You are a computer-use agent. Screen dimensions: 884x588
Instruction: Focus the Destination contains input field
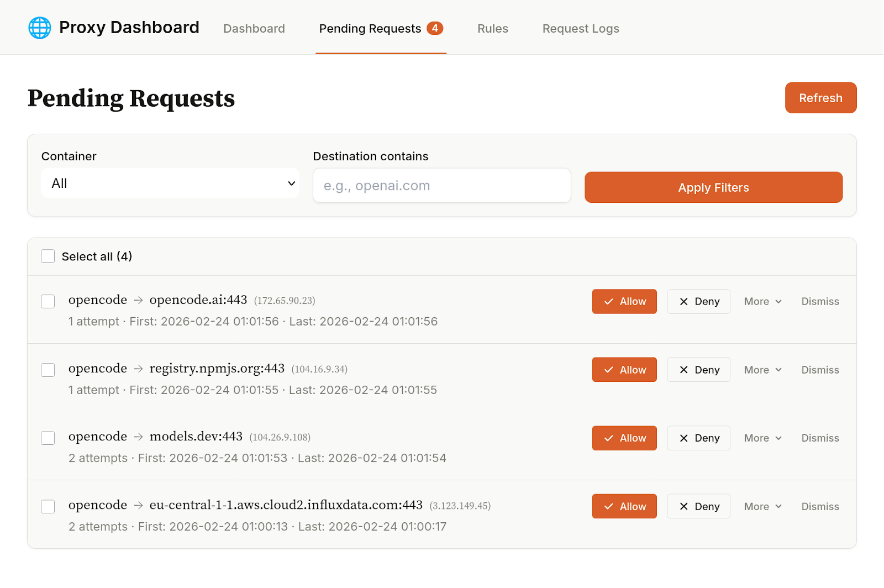(x=441, y=186)
